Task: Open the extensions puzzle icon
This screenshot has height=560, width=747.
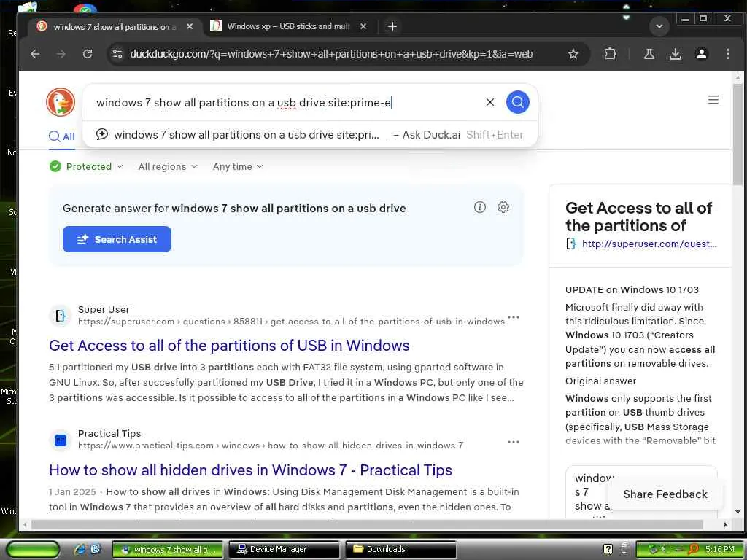Action: (x=610, y=54)
